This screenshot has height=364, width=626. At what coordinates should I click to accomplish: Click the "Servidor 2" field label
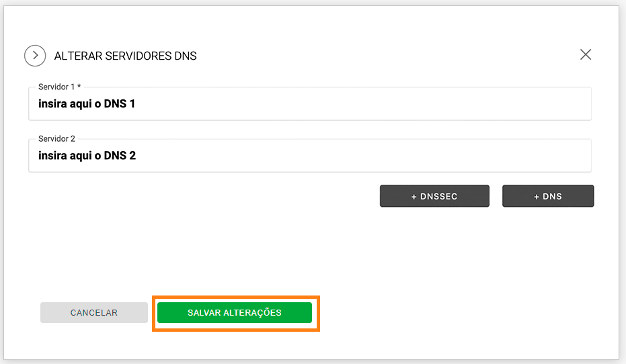click(x=57, y=139)
